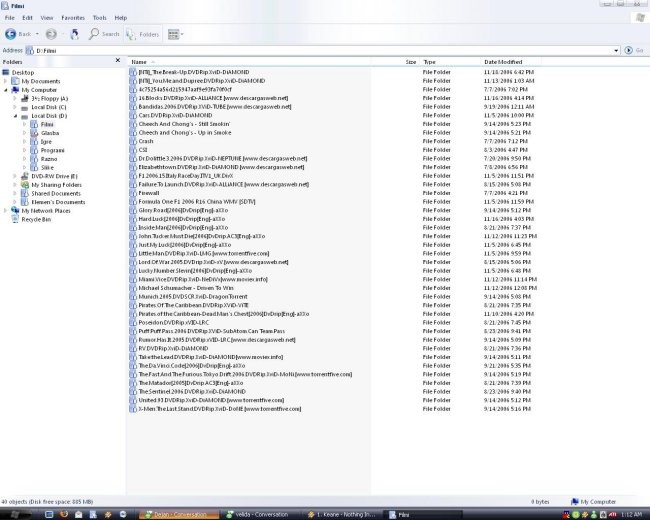Open the View menu
Image resolution: width=650 pixels, height=520 pixels.
tap(47, 18)
